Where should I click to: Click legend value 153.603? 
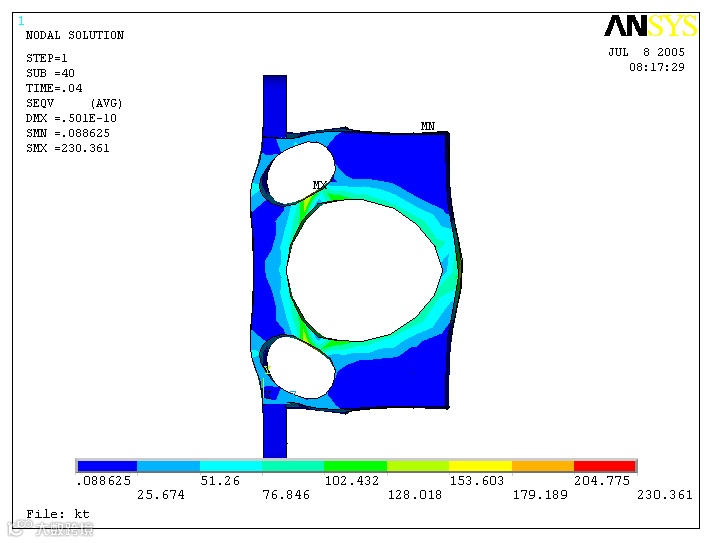[x=476, y=481]
